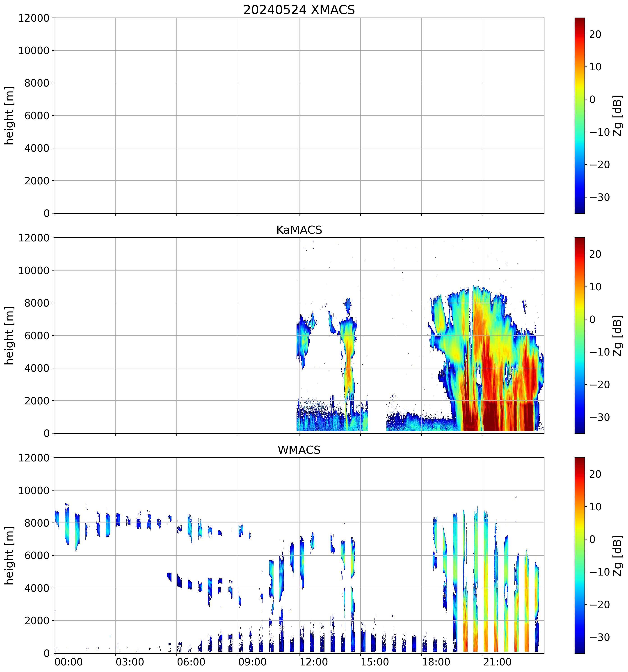Click the Zg [dB] label of bottom colorbar
This screenshot has height=672, width=628.
click(x=618, y=555)
